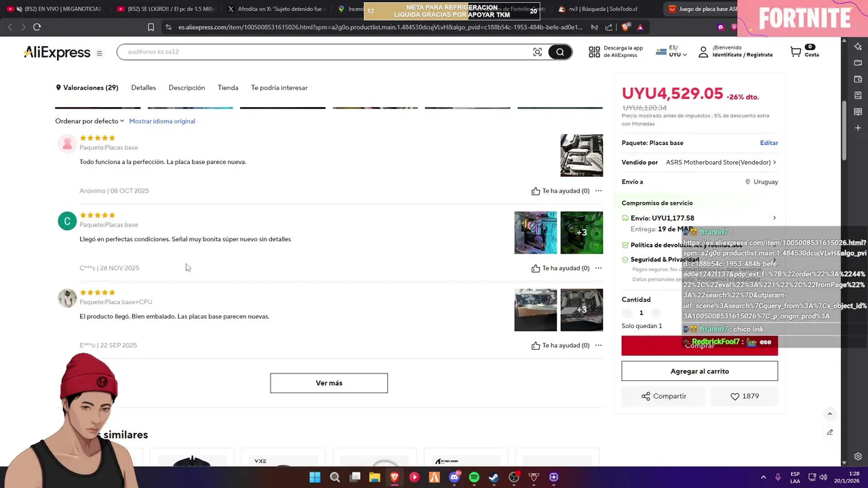Like the C***s review with thumbs up

pos(536,268)
